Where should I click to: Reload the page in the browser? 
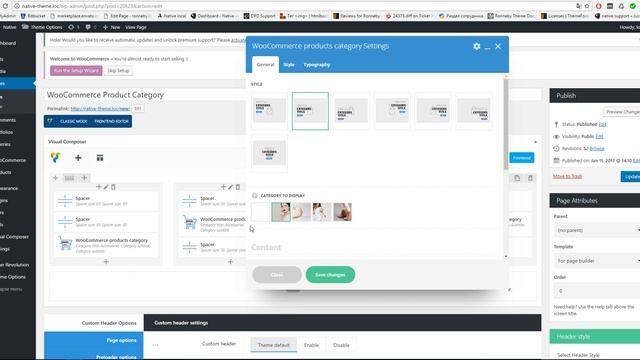(5, 6)
